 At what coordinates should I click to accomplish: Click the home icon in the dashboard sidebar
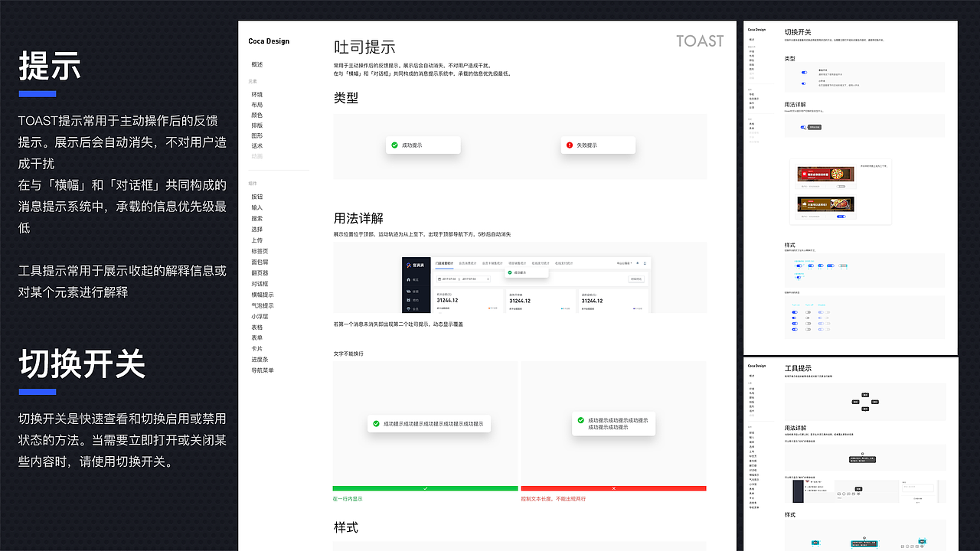[x=408, y=279]
